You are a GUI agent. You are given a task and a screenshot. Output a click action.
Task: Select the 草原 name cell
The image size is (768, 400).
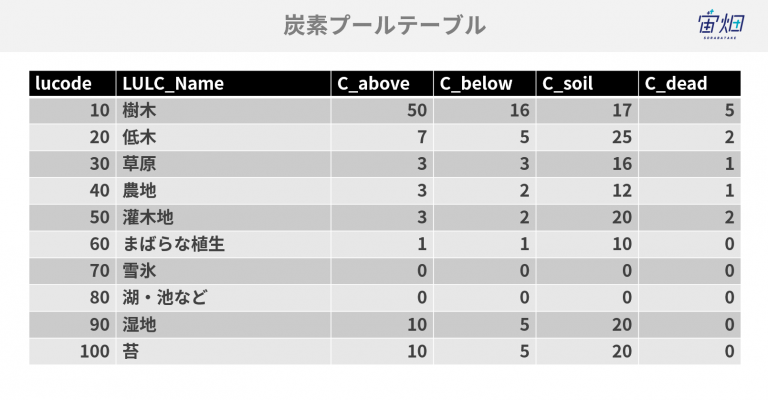coord(223,164)
